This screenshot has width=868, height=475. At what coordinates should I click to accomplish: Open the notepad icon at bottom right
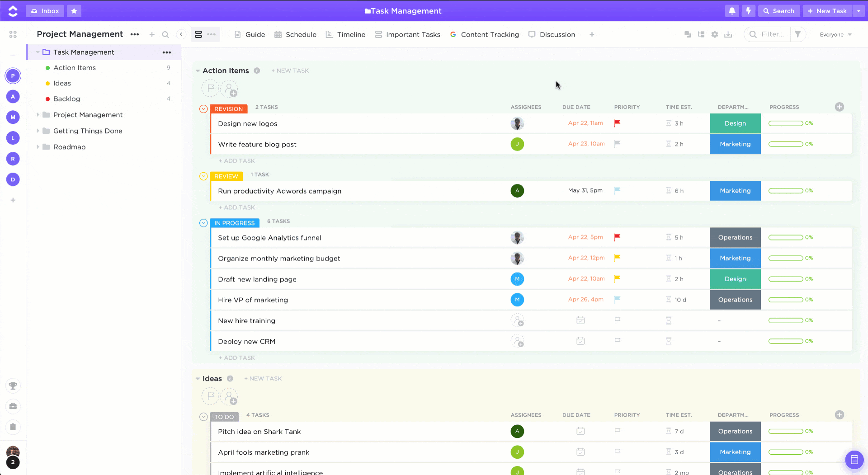click(x=854, y=460)
